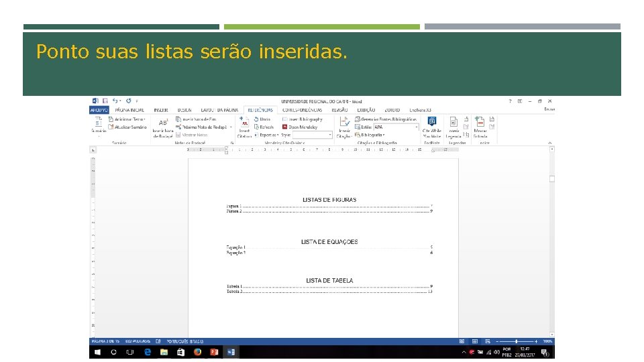Screen dimensions: 644x362
Task: Open the Sumário table of contents button
Action: coord(99,125)
